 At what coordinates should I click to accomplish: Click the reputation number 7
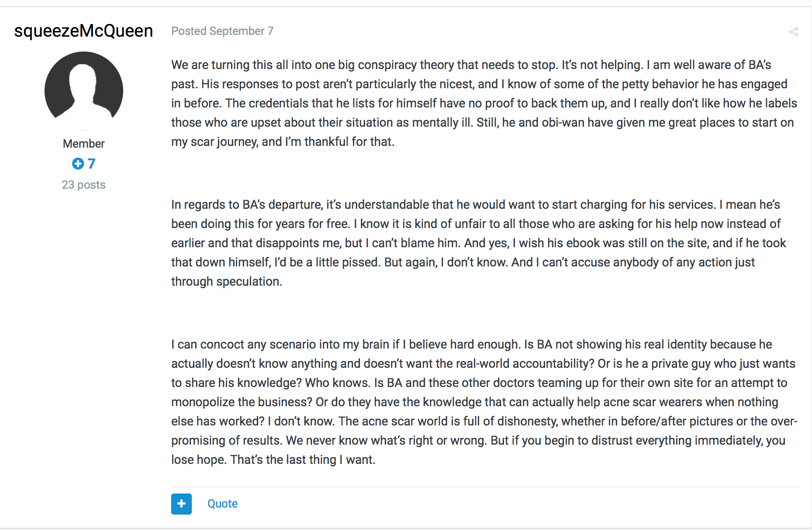tap(91, 164)
